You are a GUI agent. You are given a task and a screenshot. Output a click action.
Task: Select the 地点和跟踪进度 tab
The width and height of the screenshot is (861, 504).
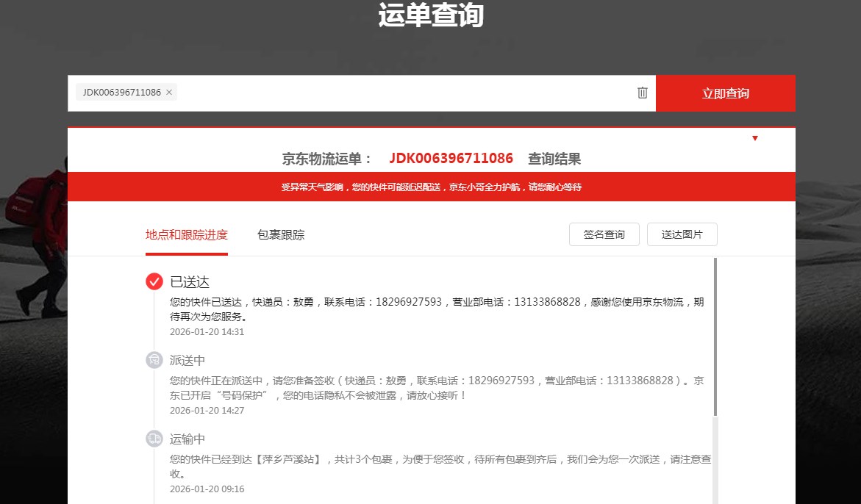[187, 235]
